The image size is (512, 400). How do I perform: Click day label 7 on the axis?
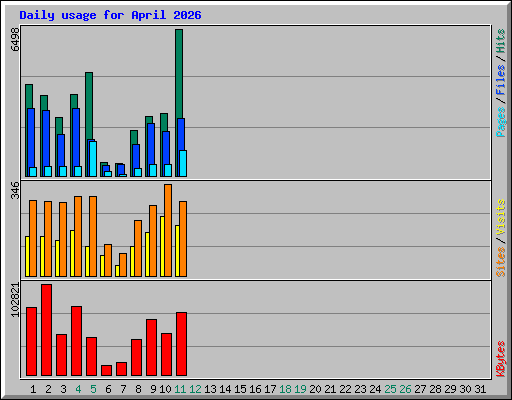click(123, 389)
